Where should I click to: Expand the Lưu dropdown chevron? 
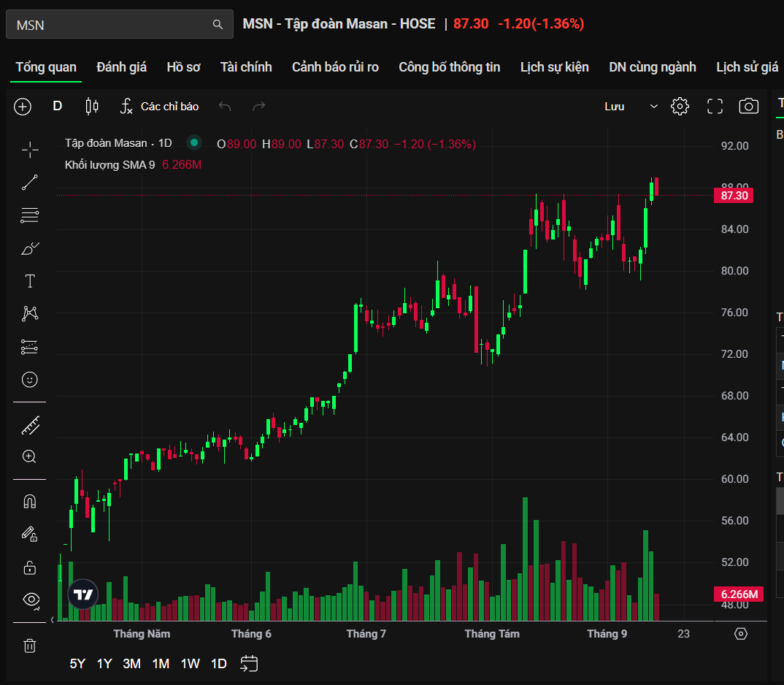click(653, 107)
